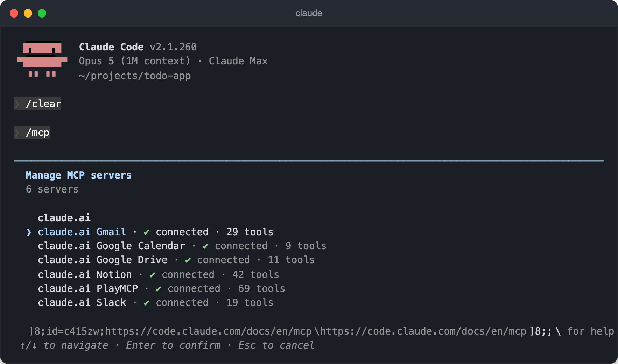Click the '42 tools' count for Notion
This screenshot has width=618, height=364.
click(256, 275)
